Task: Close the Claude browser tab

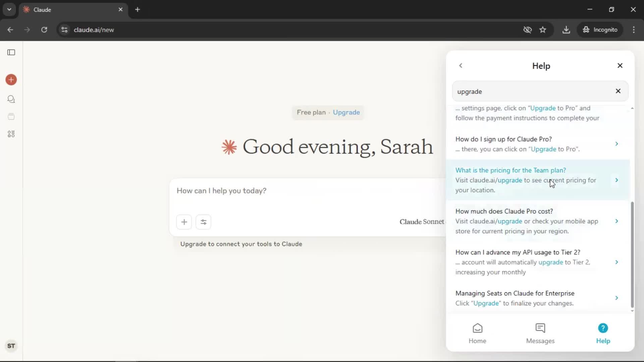Action: [121, 10]
